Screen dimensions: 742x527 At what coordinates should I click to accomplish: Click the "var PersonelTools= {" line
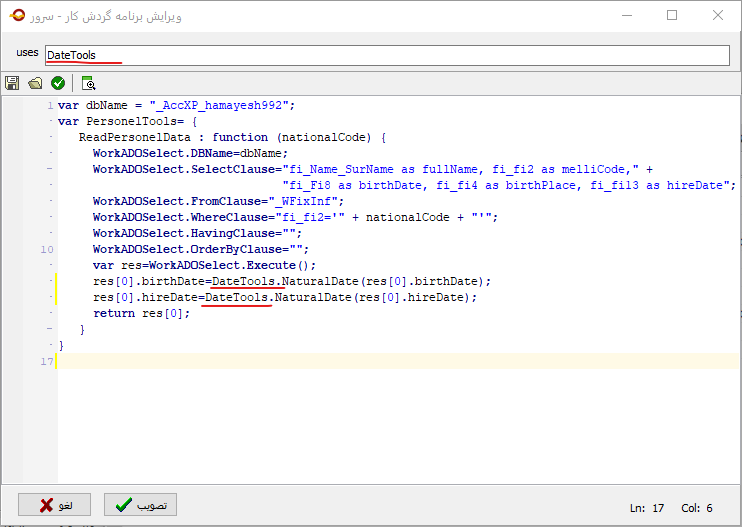(127, 121)
